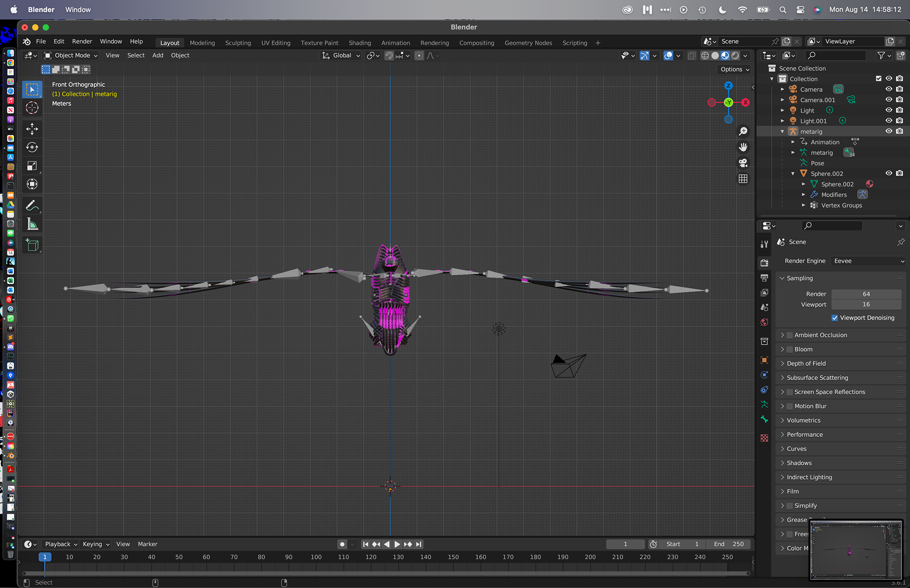Uncheck Collection exclude checkbox
910x588 pixels.
pos(878,79)
